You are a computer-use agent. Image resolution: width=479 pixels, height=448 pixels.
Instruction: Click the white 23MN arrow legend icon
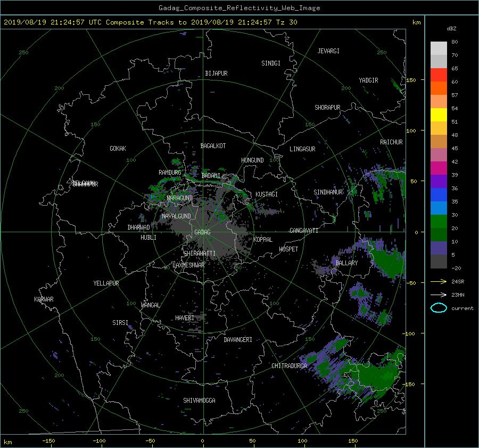[x=439, y=295]
